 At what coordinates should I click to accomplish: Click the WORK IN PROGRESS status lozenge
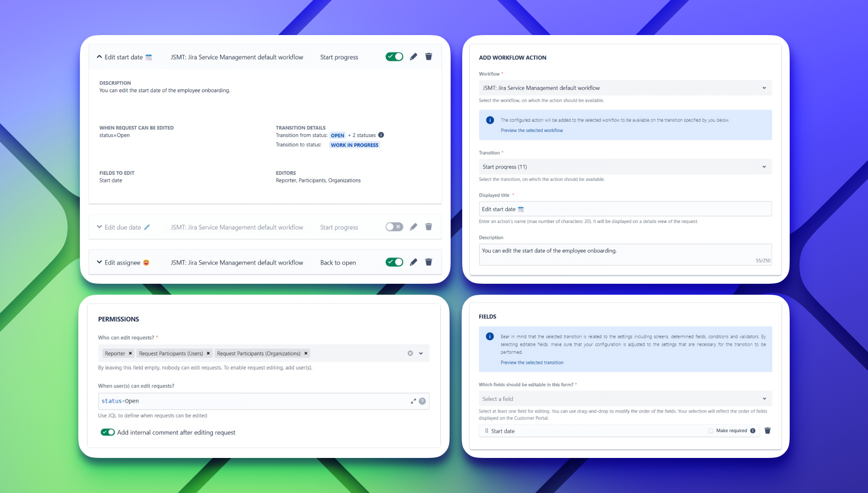point(354,145)
